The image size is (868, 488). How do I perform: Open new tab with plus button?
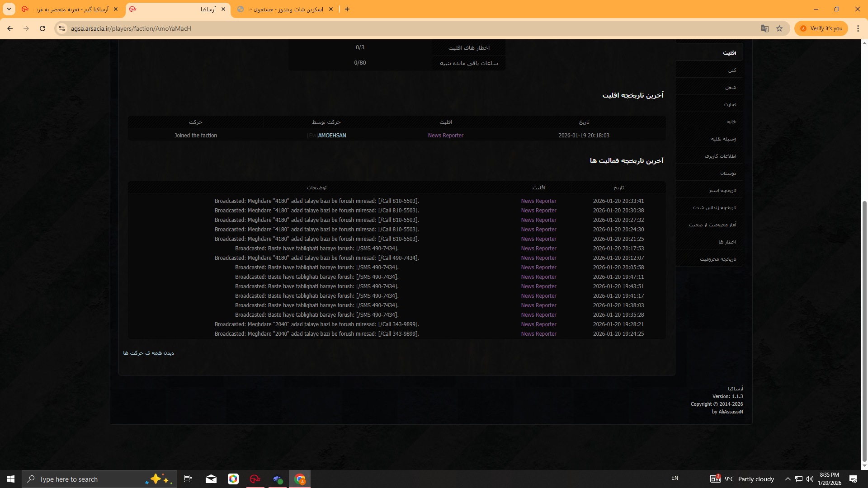click(x=347, y=9)
